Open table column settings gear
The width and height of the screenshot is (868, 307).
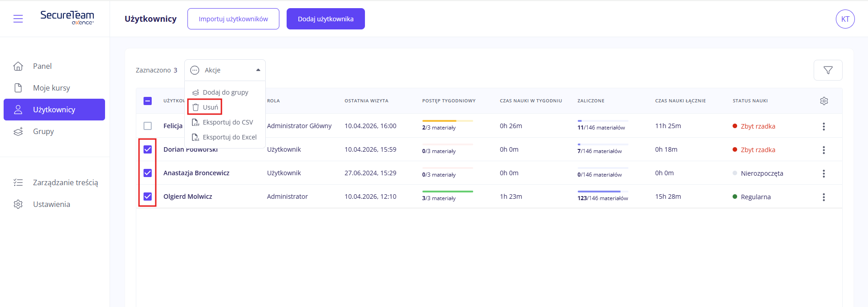(824, 101)
